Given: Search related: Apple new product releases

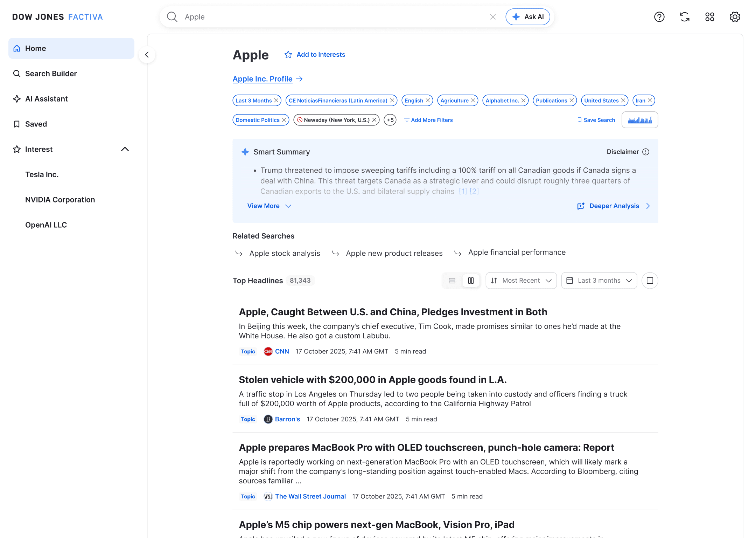Looking at the screenshot, I should 394,253.
